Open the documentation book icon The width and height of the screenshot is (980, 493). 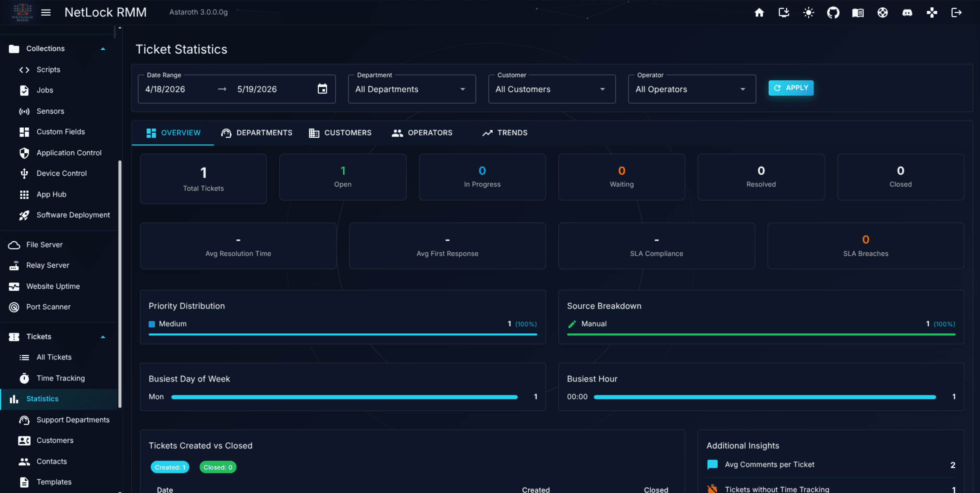[858, 13]
